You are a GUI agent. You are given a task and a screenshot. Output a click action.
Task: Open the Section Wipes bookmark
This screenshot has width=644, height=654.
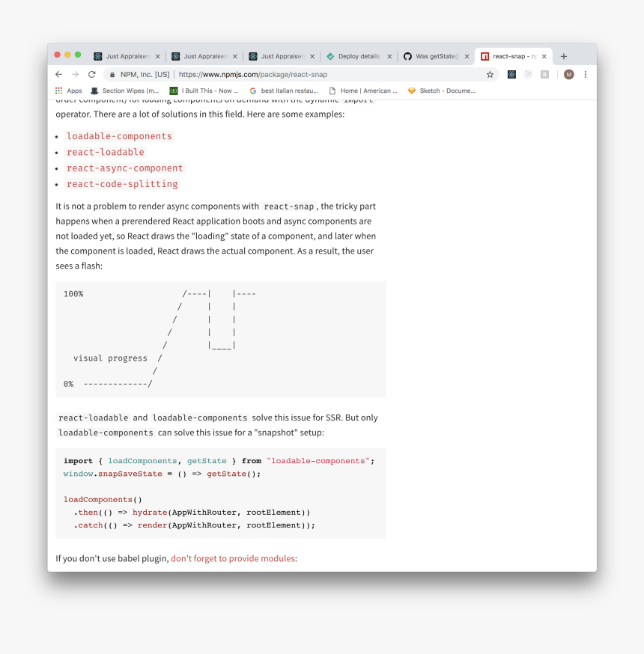pyautogui.click(x=124, y=91)
